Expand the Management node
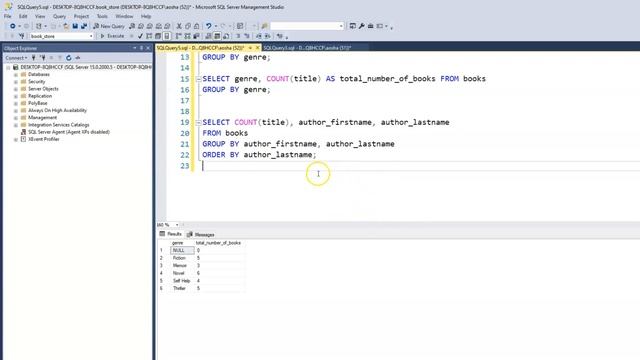 point(16,118)
